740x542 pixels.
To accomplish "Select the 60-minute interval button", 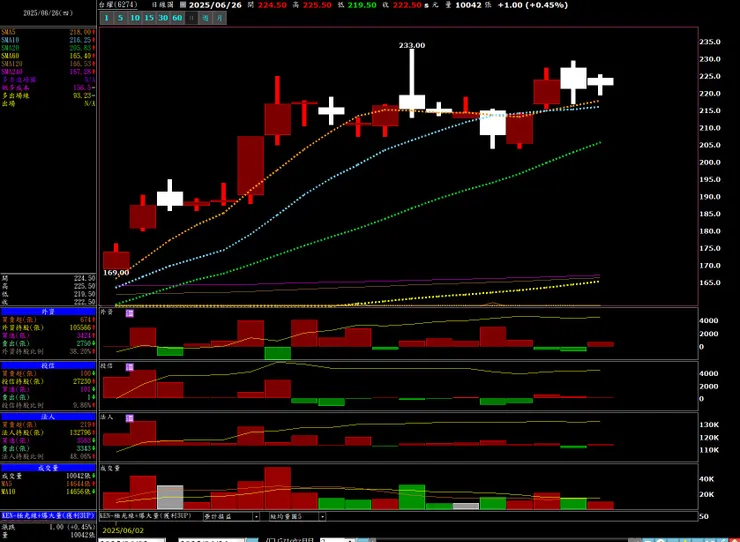I will tap(177, 18).
